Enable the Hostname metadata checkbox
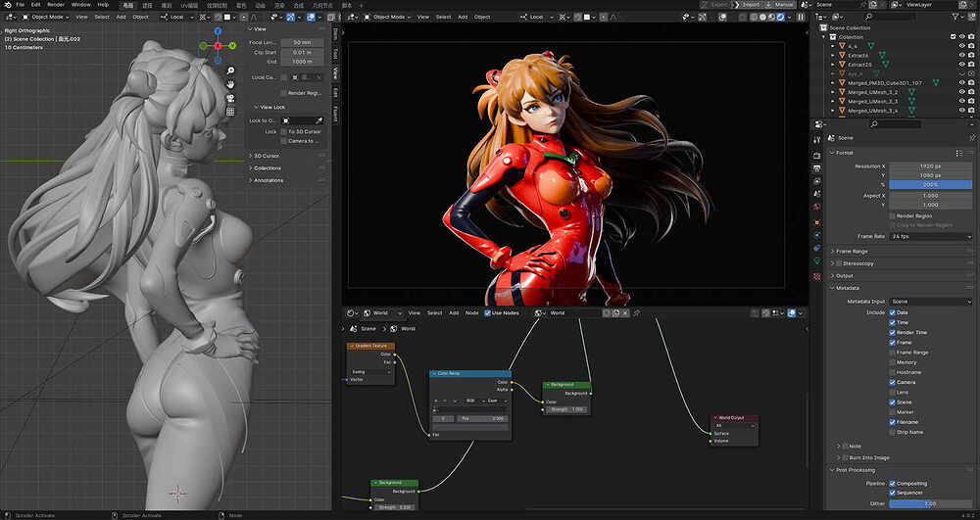 coord(893,372)
